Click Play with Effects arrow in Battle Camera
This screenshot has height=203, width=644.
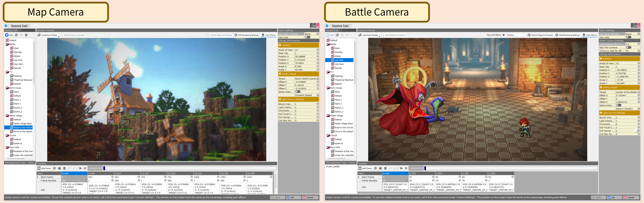[x=504, y=35]
